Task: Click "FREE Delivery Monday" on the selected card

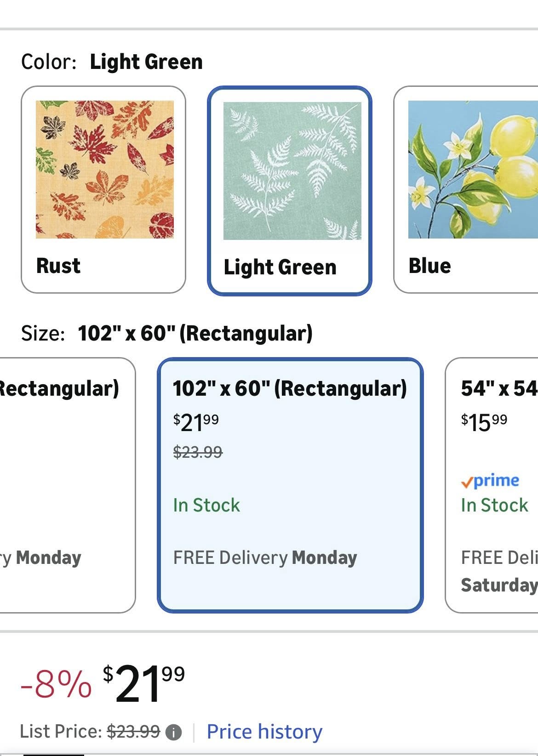Action: point(264,558)
